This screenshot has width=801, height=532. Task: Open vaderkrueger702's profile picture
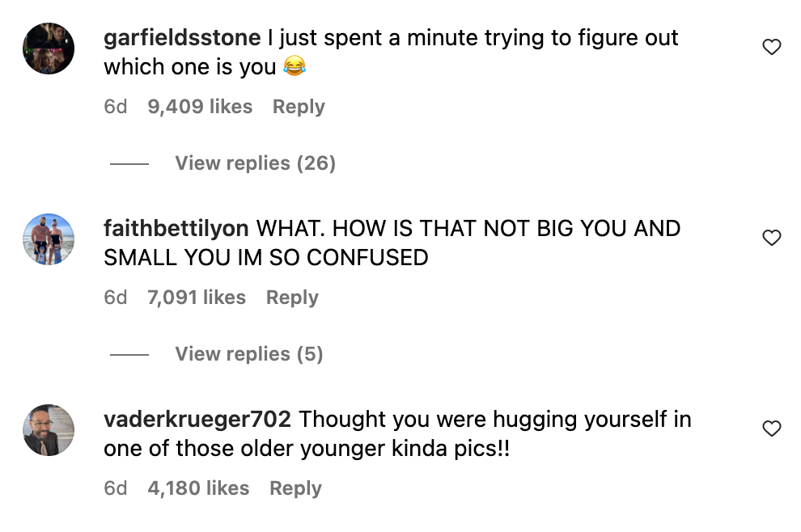[x=49, y=431]
